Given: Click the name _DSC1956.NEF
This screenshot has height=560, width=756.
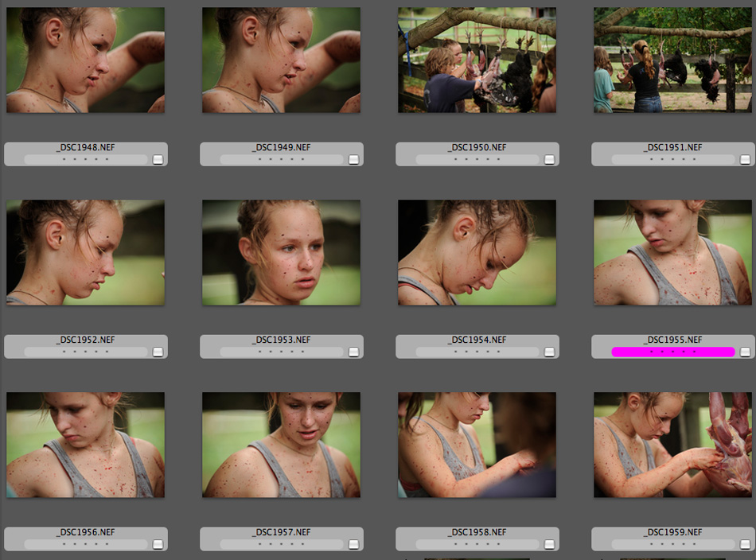Looking at the screenshot, I should coord(86,532).
